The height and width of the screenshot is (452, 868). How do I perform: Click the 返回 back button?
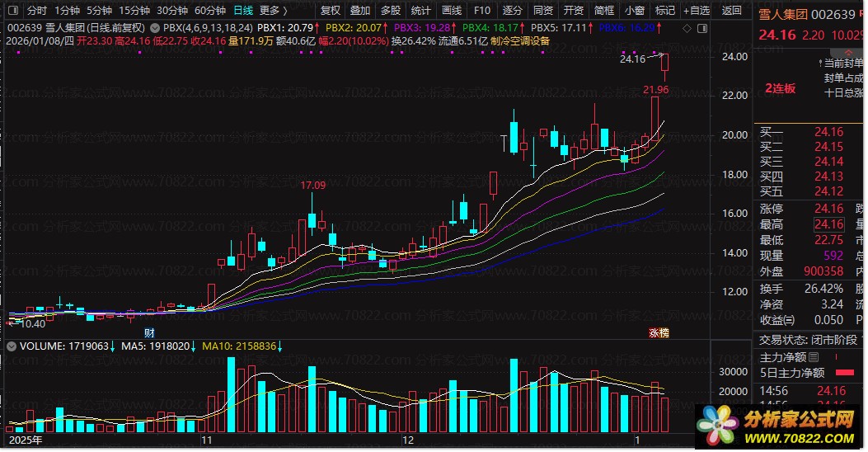click(731, 10)
